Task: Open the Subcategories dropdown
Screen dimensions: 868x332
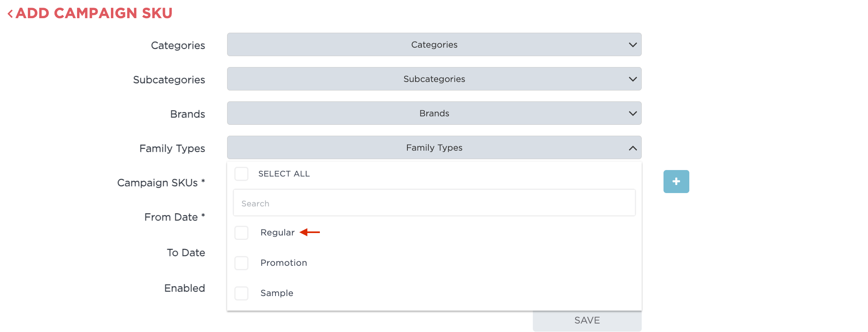Action: 434,79
